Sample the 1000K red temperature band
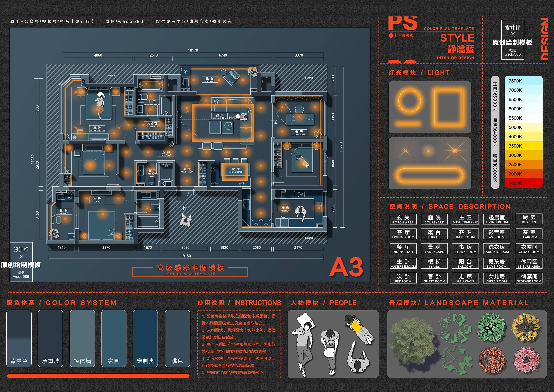This screenshot has width=554, height=392. point(524,183)
